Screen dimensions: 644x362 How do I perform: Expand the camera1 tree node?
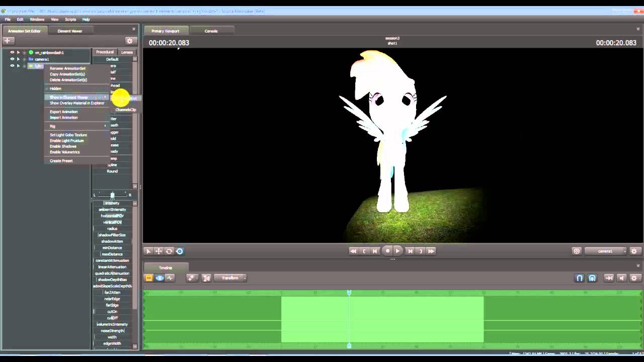tap(24, 59)
